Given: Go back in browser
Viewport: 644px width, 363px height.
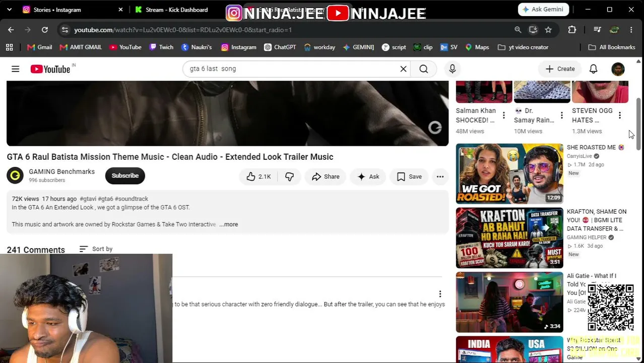Looking at the screenshot, I should (11, 30).
